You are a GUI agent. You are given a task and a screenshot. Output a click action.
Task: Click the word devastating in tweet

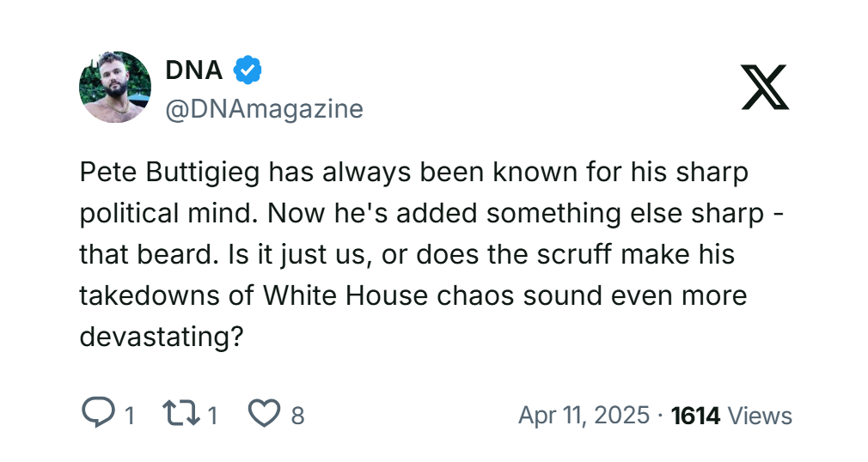click(x=159, y=337)
